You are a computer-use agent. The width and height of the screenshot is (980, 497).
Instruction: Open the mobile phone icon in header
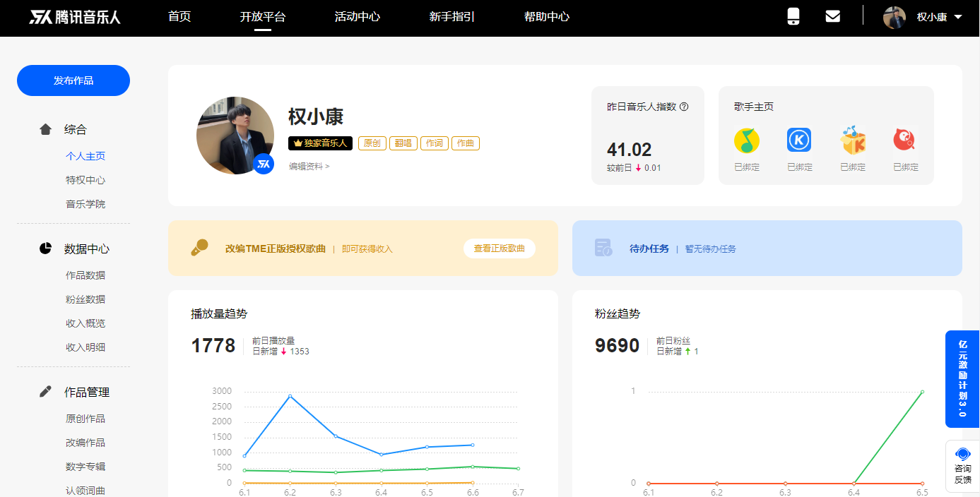coord(793,17)
